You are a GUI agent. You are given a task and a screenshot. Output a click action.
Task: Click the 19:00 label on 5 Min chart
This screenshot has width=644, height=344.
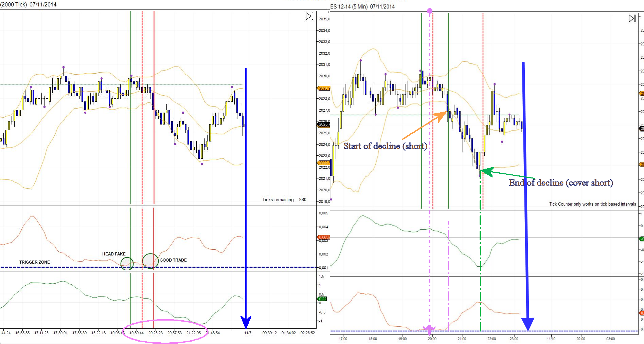pyautogui.click(x=402, y=339)
